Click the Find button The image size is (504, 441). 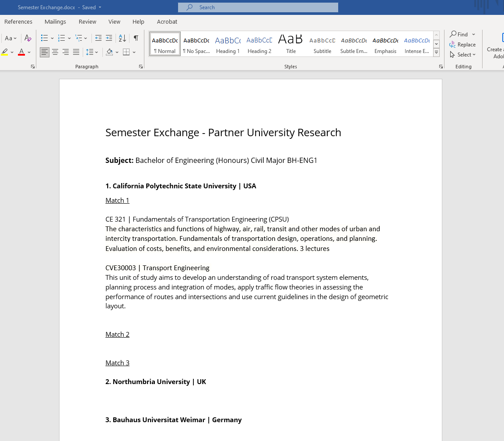tap(459, 34)
